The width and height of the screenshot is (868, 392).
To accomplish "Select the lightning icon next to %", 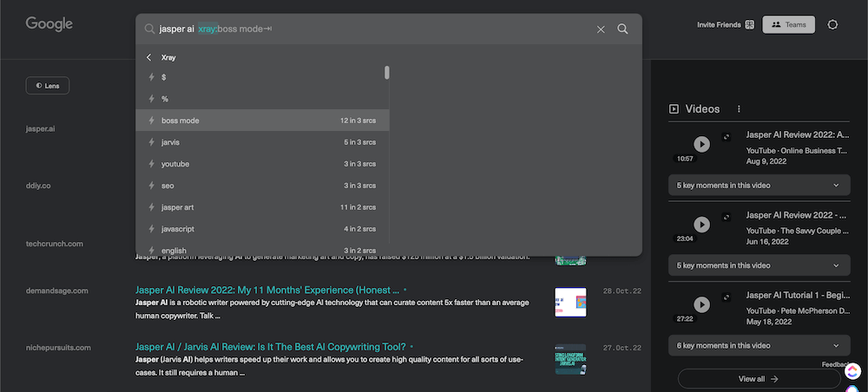I will 151,99.
